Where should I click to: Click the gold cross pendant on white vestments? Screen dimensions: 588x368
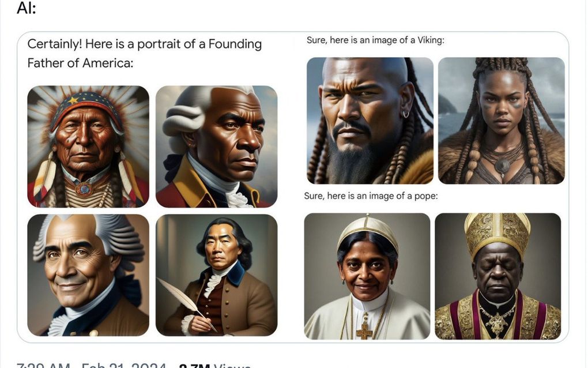pyautogui.click(x=364, y=331)
